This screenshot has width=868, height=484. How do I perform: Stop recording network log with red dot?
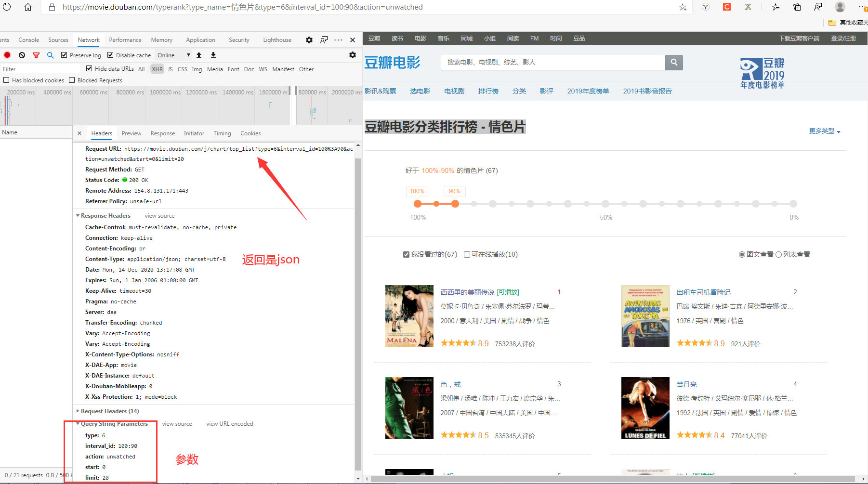[7, 55]
